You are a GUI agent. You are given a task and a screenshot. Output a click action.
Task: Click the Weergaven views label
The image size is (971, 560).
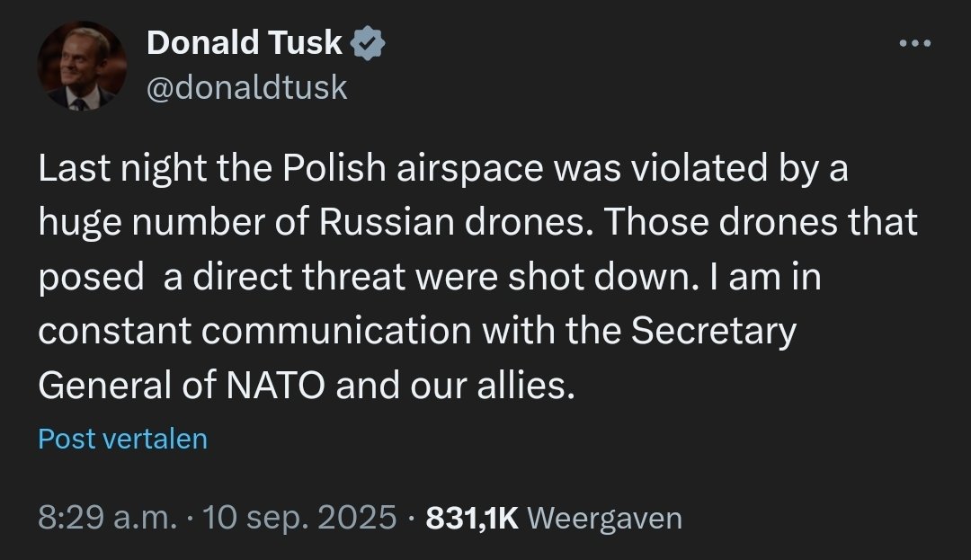click(x=604, y=518)
